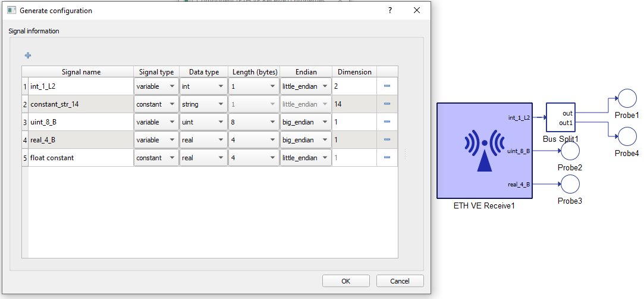Screen dimensions: 644x299
Task: Expand Data type dropdown for constant_str_14
Action: click(203, 104)
